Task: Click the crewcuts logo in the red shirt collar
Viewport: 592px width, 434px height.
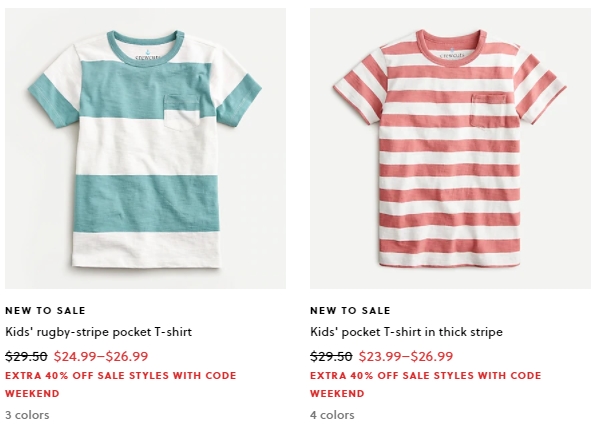Action: point(452,54)
